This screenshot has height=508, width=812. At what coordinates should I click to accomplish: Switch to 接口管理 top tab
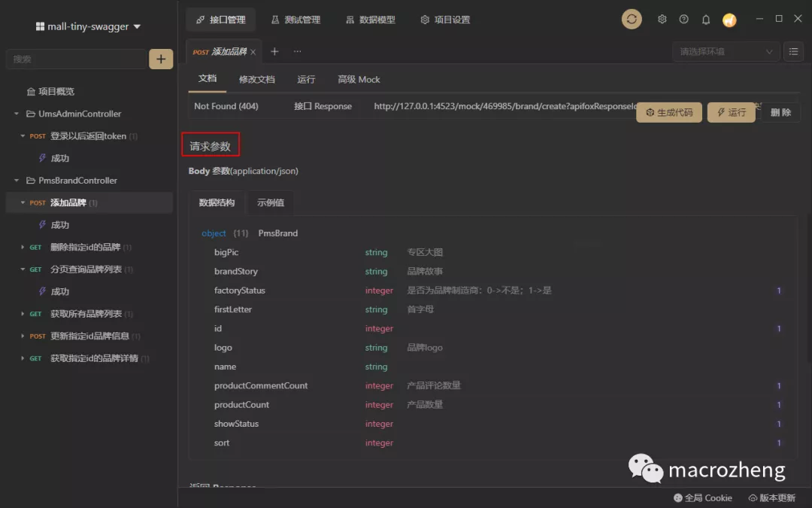(220, 20)
